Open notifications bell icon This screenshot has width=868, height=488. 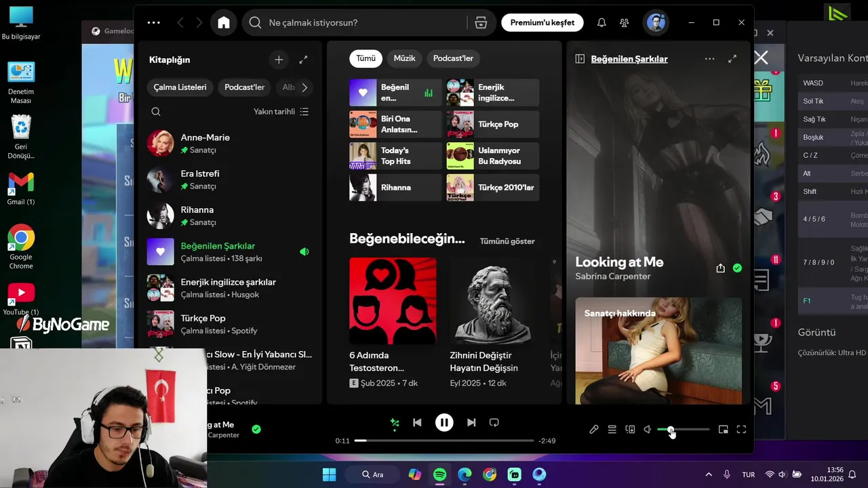click(x=601, y=22)
